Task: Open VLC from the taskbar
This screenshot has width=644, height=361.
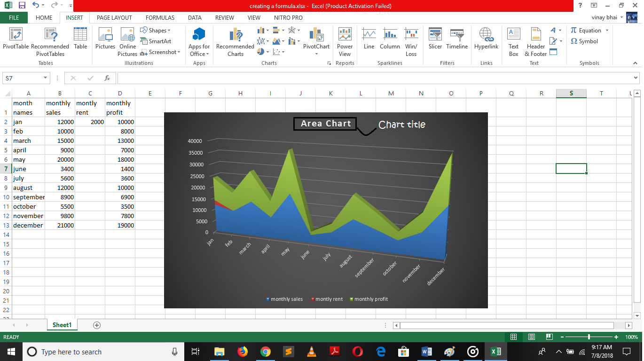Action: click(x=311, y=352)
